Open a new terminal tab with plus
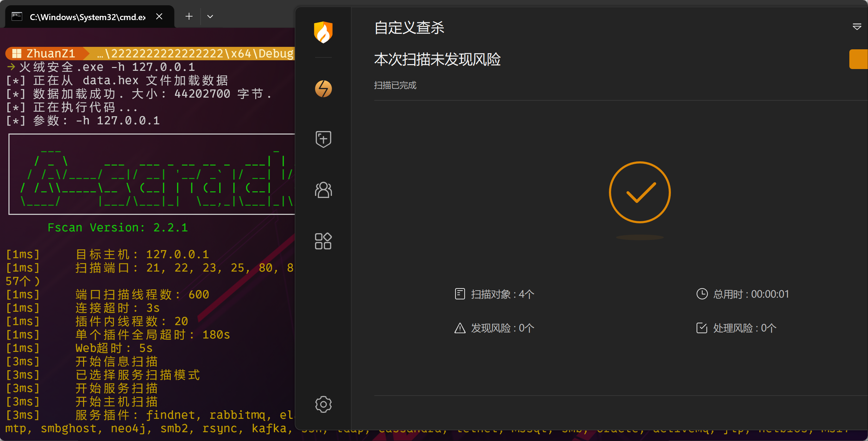The height and width of the screenshot is (441, 868). (189, 17)
